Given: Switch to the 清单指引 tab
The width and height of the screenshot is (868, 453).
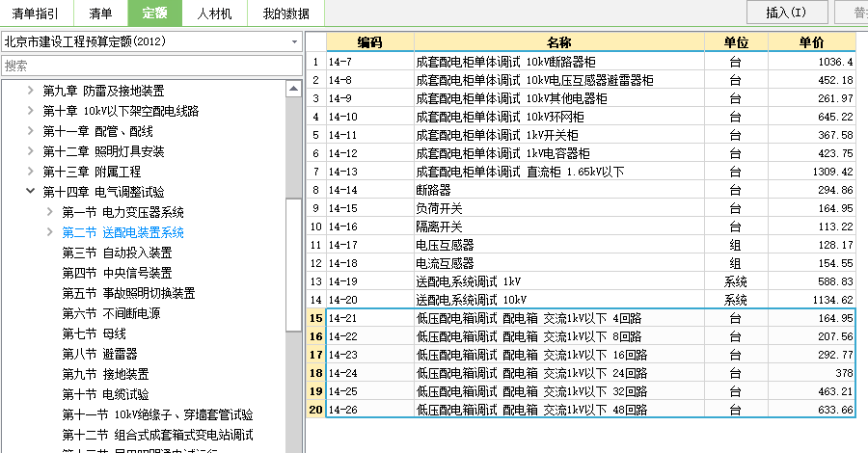Looking at the screenshot, I should [x=35, y=13].
